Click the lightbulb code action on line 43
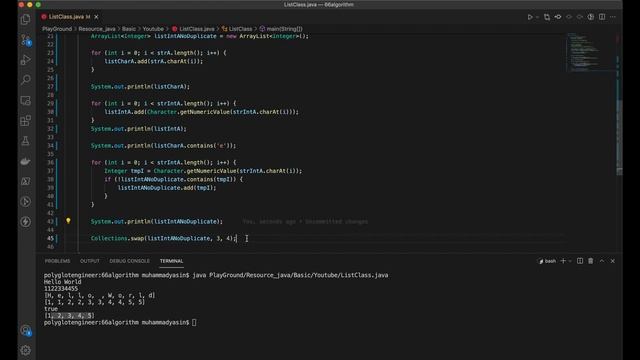The height and width of the screenshot is (360, 640). (68, 221)
